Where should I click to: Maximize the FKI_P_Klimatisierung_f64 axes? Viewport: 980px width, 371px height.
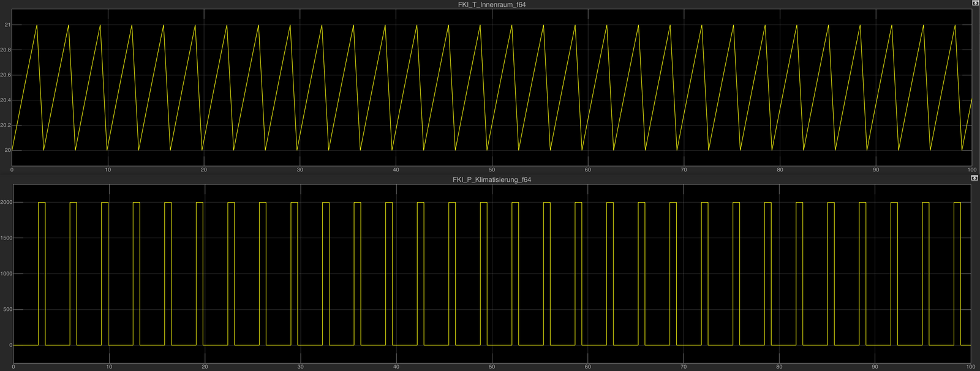point(974,178)
